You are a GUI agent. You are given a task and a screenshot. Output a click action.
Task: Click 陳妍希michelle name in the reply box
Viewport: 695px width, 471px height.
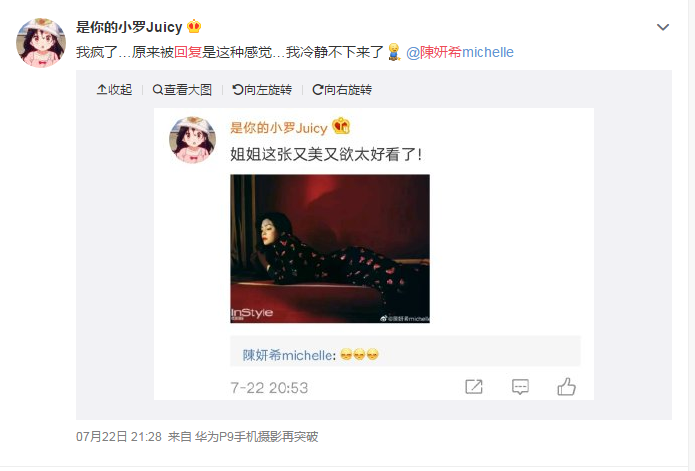point(287,355)
